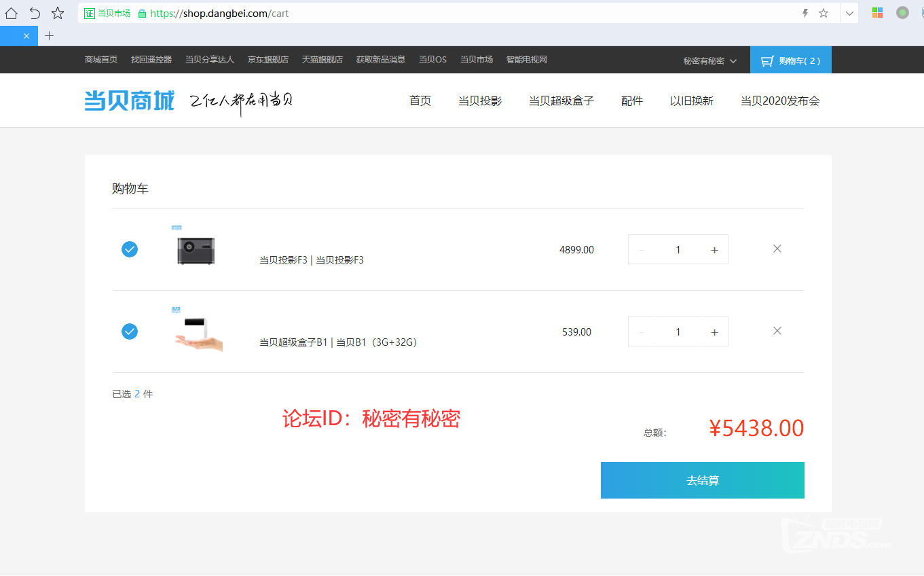The image size is (924, 576).
Task: Select the 当贝投影 navigation item
Action: coord(480,101)
